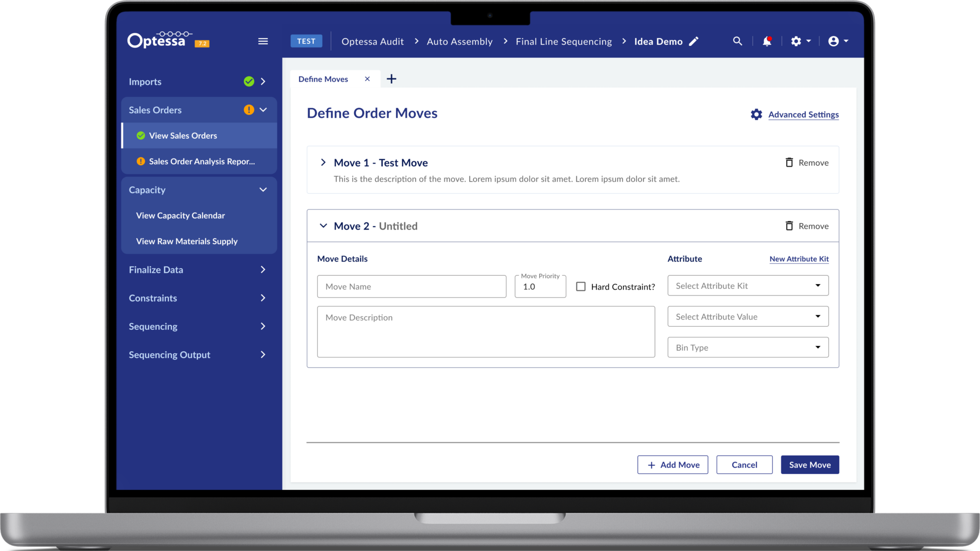Open Sales Order Analysis Report item

[201, 161]
